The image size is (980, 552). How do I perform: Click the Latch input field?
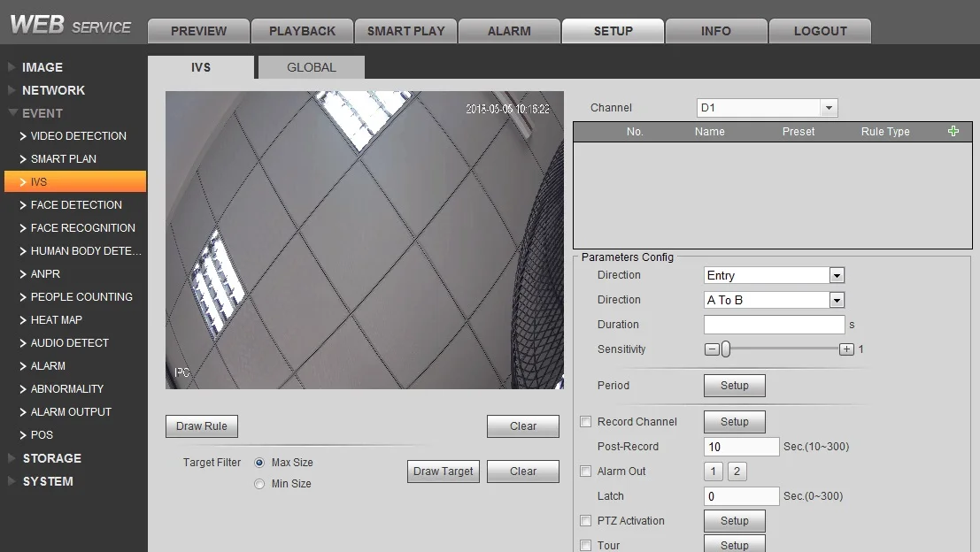pyautogui.click(x=741, y=496)
